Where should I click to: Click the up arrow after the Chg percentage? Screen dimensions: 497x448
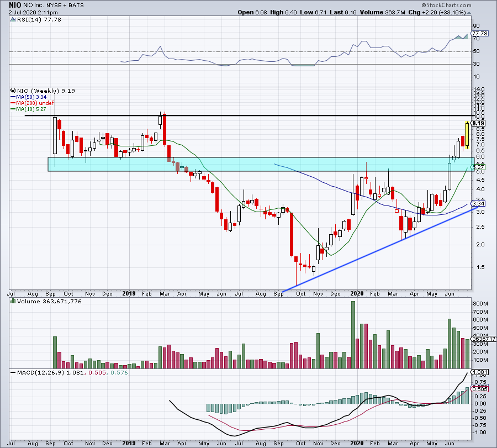[469, 13]
